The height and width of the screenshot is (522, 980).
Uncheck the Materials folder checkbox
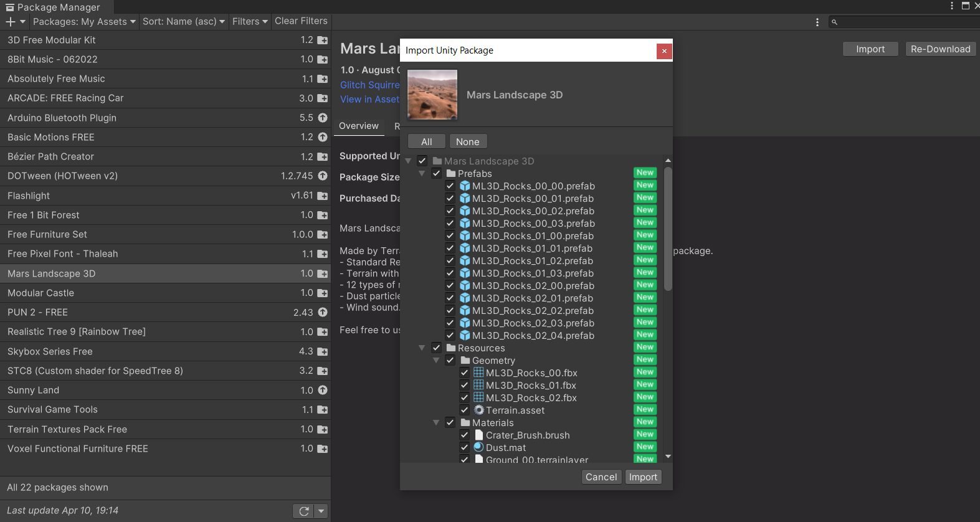pyautogui.click(x=450, y=422)
